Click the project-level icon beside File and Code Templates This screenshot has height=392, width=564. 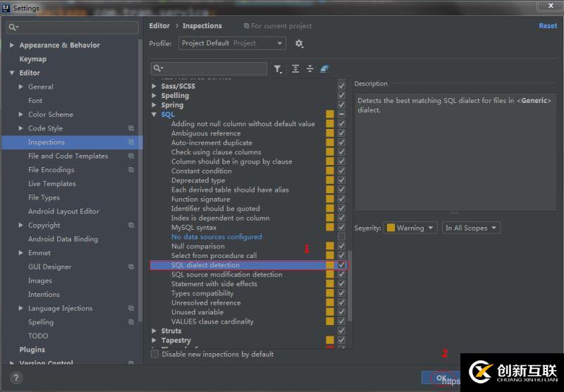click(x=131, y=156)
